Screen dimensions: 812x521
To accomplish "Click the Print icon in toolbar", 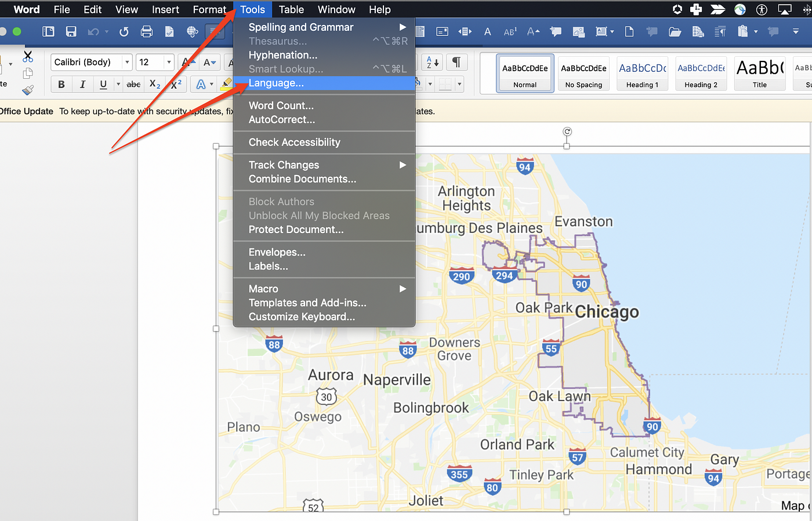I will pyautogui.click(x=147, y=31).
